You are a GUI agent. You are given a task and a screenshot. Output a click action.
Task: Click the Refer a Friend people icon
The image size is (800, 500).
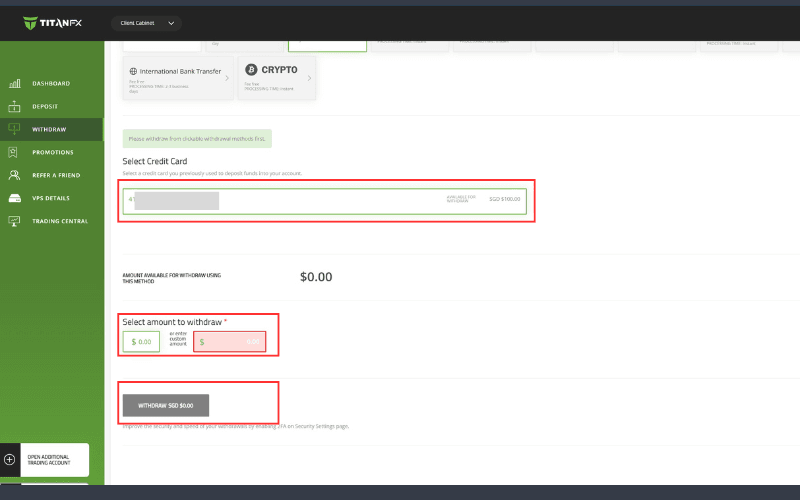pyautogui.click(x=14, y=175)
